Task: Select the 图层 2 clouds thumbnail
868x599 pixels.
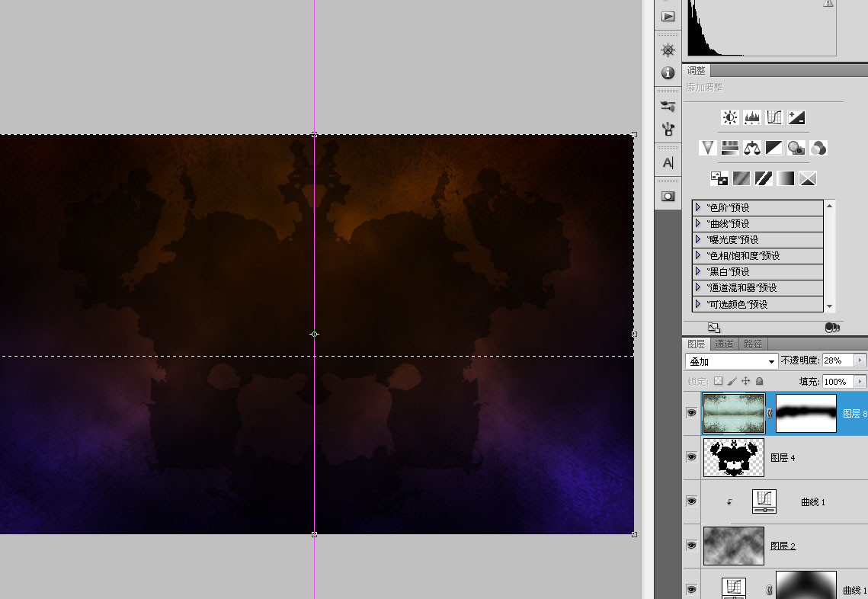Action: click(733, 546)
